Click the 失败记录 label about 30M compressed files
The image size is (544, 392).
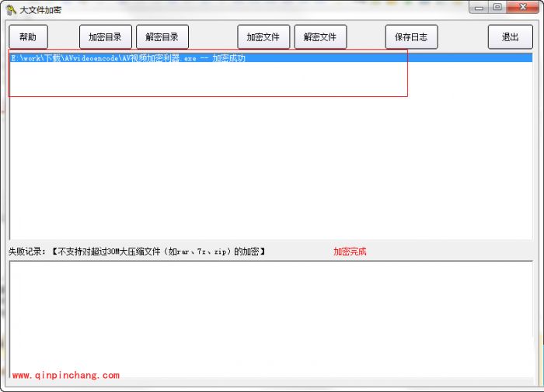(x=137, y=252)
